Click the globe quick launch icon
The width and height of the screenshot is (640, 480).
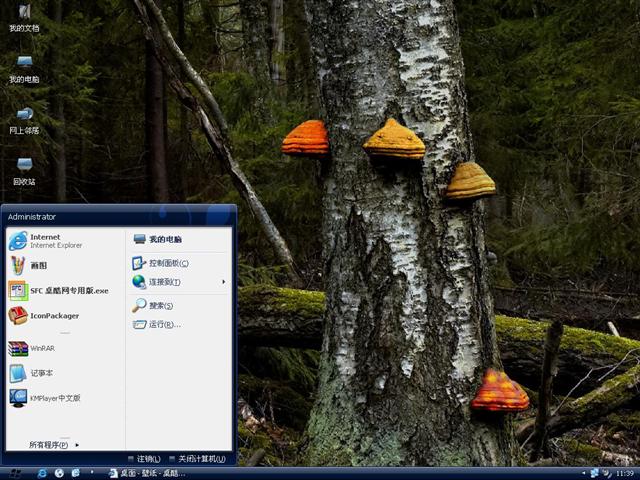59,473
